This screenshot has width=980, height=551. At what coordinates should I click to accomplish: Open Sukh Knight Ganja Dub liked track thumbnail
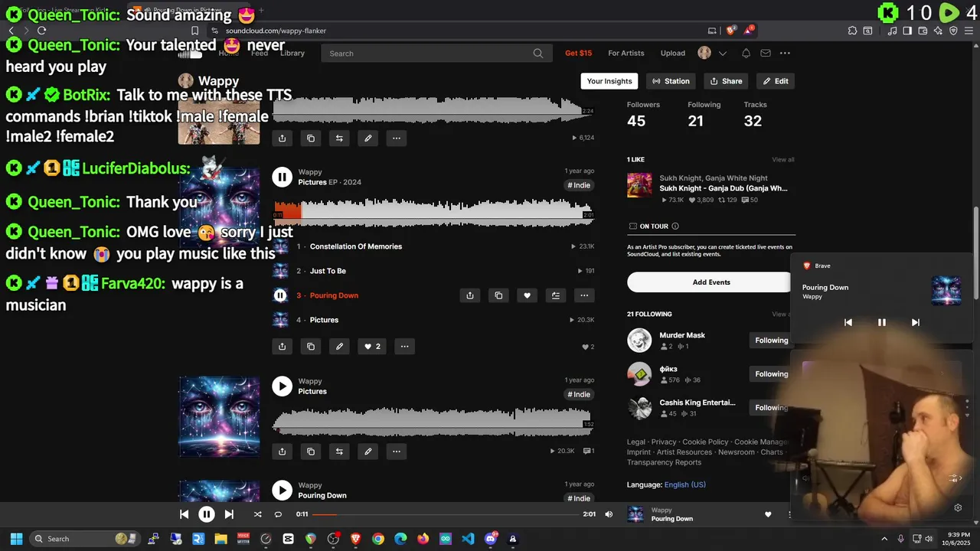[x=639, y=185]
